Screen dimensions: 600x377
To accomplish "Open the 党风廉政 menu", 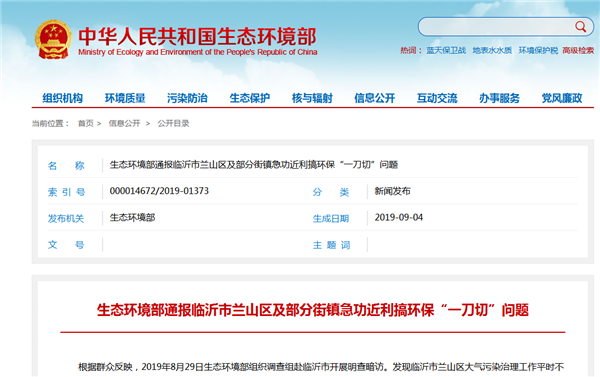I will pyautogui.click(x=562, y=98).
